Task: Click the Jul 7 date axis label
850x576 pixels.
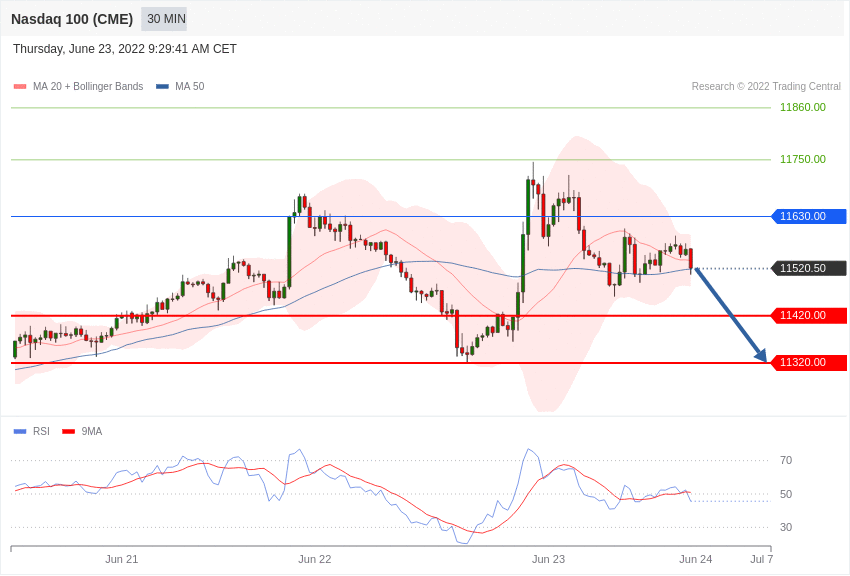Action: pos(761,559)
